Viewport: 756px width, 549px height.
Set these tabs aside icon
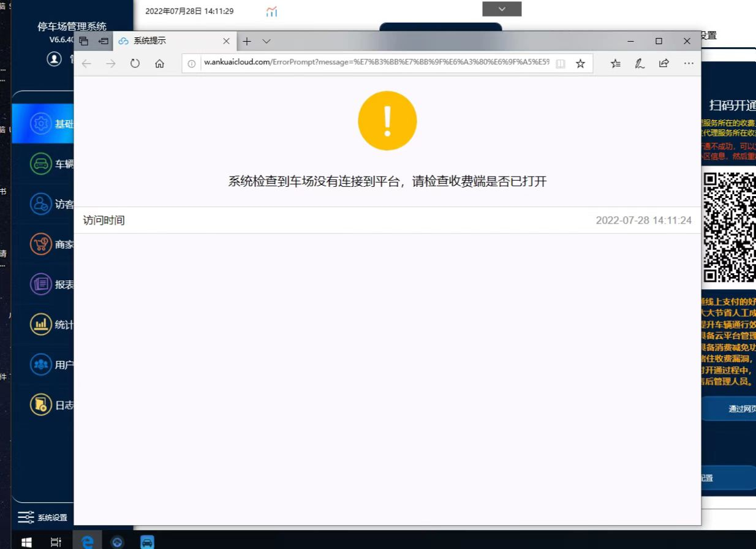click(x=104, y=41)
